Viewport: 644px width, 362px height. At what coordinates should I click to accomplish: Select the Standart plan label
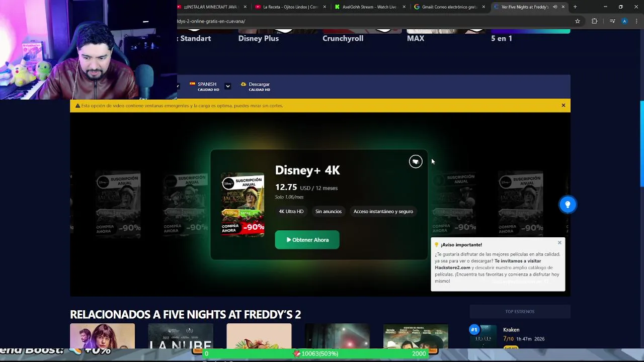click(x=195, y=38)
